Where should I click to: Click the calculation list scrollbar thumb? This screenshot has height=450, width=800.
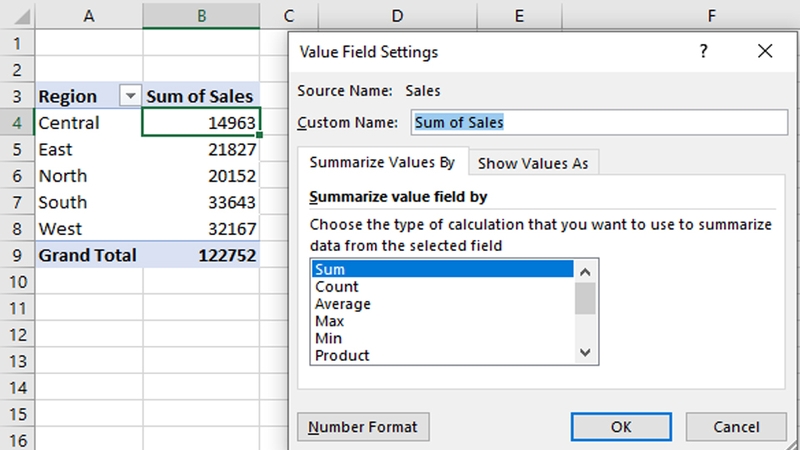(585, 298)
